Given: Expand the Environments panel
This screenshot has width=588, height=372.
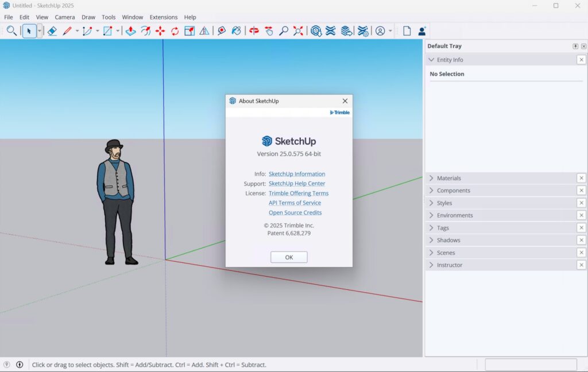Looking at the screenshot, I should click(431, 215).
